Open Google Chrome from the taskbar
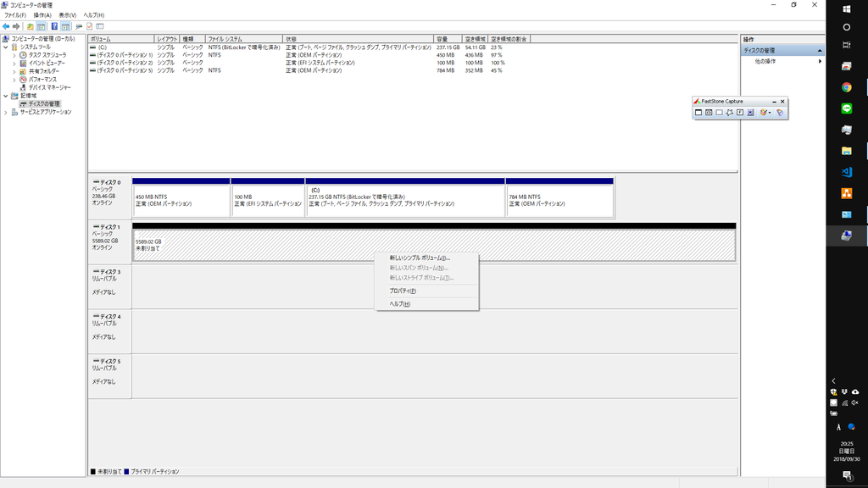 click(x=847, y=87)
